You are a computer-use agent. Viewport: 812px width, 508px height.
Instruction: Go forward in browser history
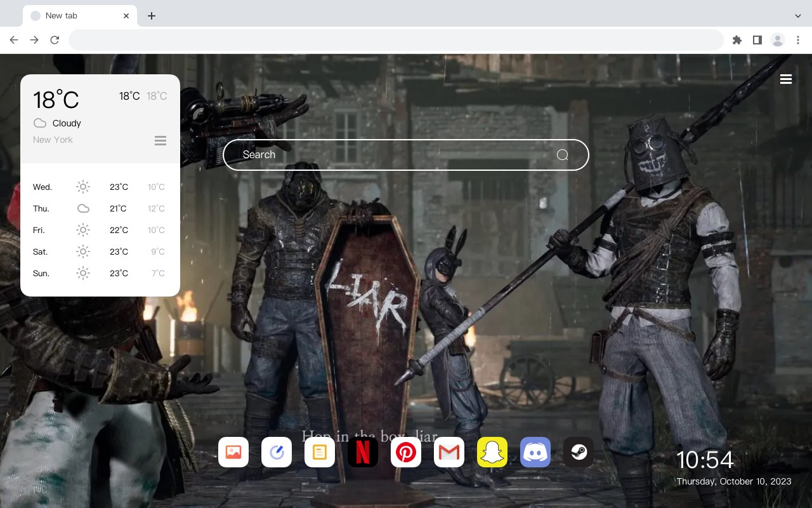34,40
